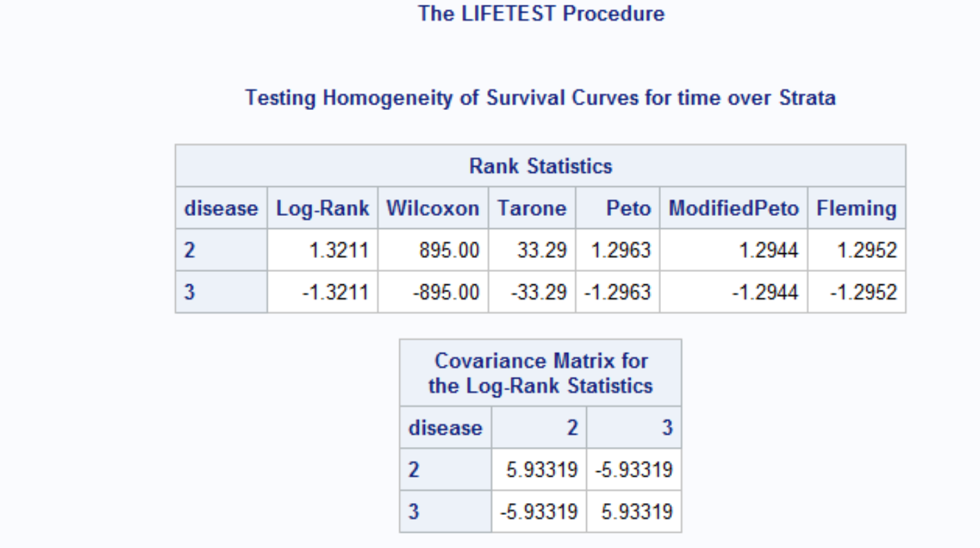Viewport: 980px width, 548px height.
Task: Select the Rank Statistics table header
Action: coord(541,166)
